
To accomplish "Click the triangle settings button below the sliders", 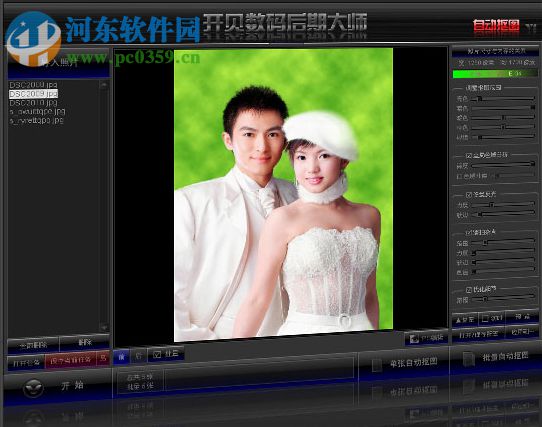I will pos(464,319).
